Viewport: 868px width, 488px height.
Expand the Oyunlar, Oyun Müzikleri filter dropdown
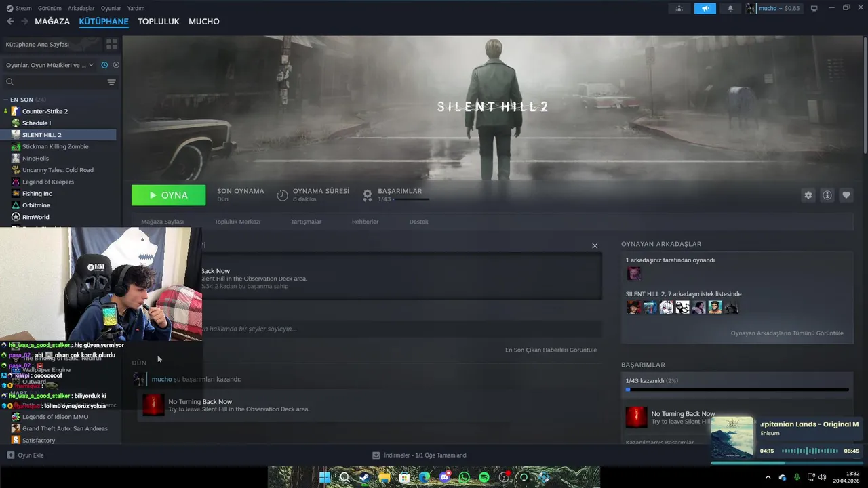tap(50, 65)
